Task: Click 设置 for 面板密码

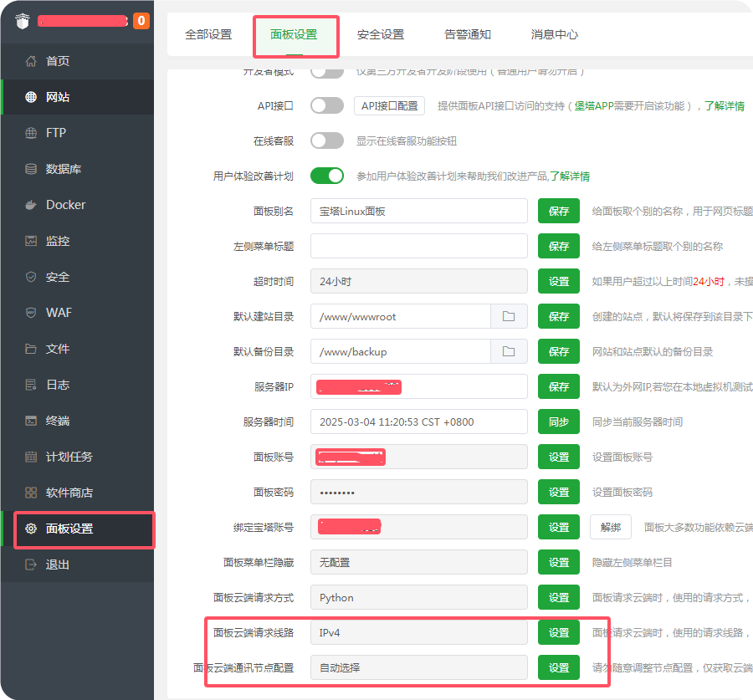Action: pos(559,492)
